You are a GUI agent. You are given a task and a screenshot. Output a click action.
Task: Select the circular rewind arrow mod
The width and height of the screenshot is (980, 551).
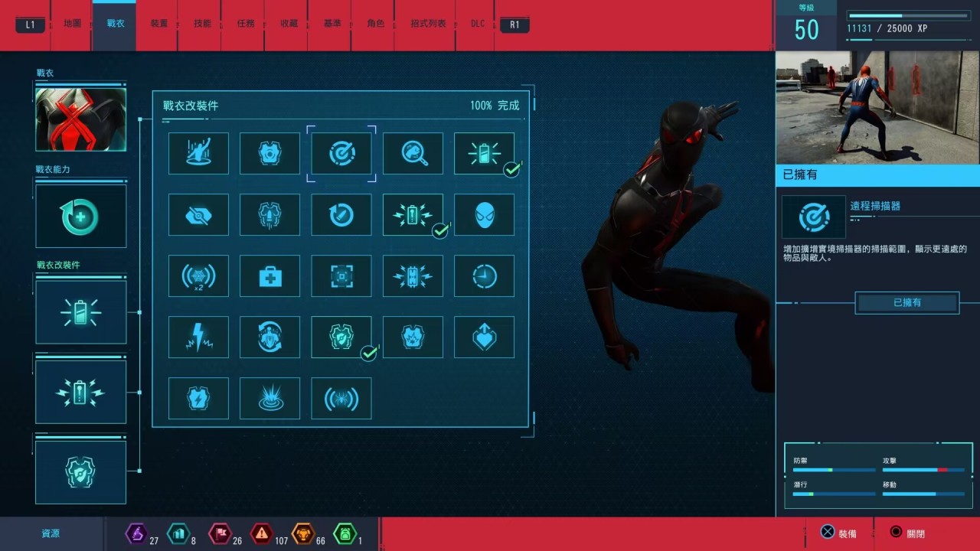click(x=341, y=214)
